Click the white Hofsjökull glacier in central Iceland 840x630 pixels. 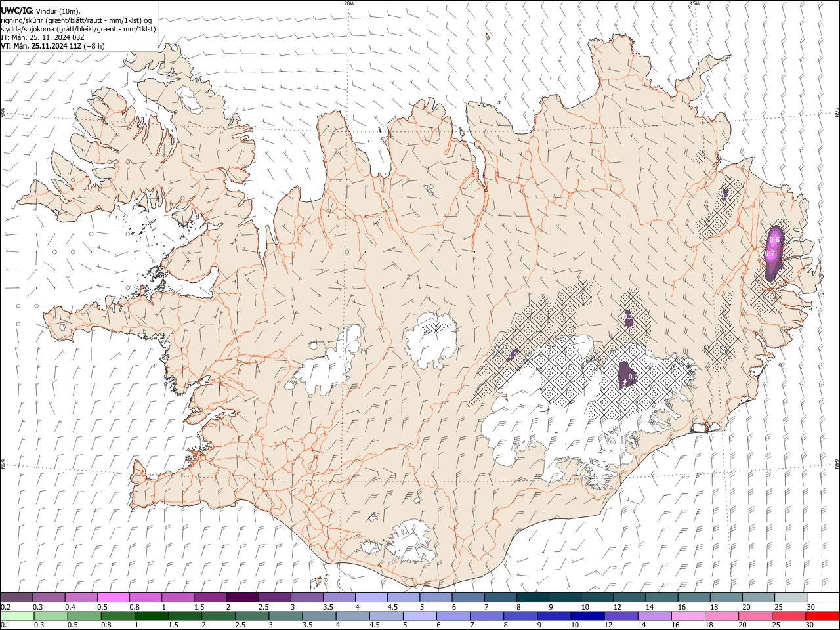click(x=431, y=339)
